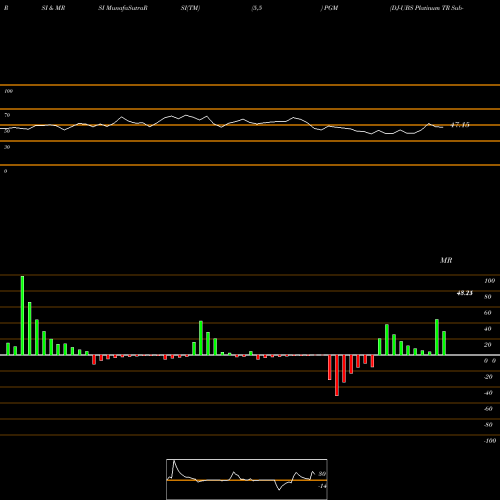
Task: Click the 'DJ-UBS Platinum TR Sub-' title text
Action: point(427,8)
